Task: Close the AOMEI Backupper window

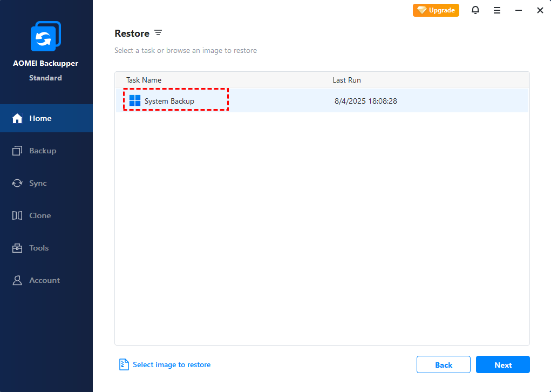Action: (540, 10)
